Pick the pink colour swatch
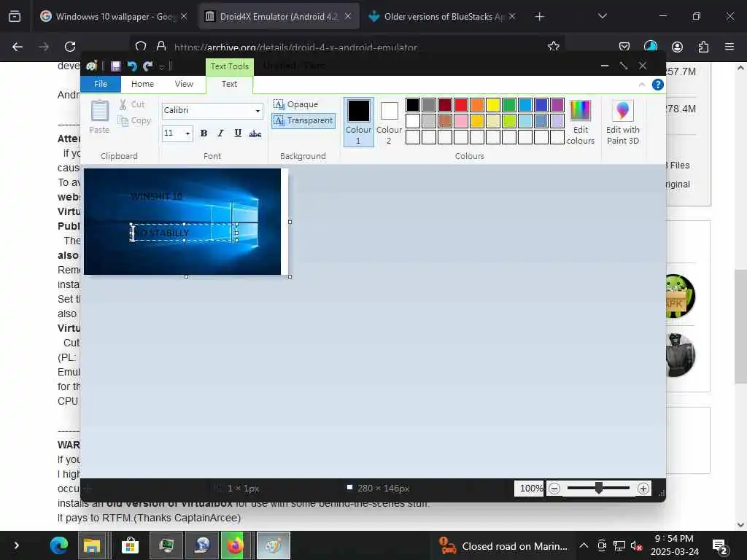The height and width of the screenshot is (560, 747). point(461,121)
